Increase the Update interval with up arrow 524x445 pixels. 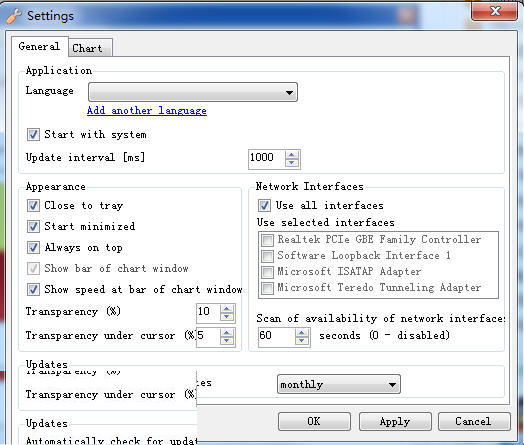coord(292,154)
